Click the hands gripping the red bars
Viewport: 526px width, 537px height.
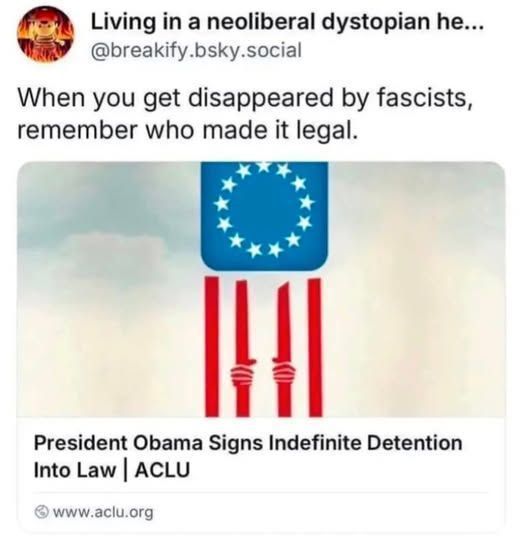coord(262,372)
